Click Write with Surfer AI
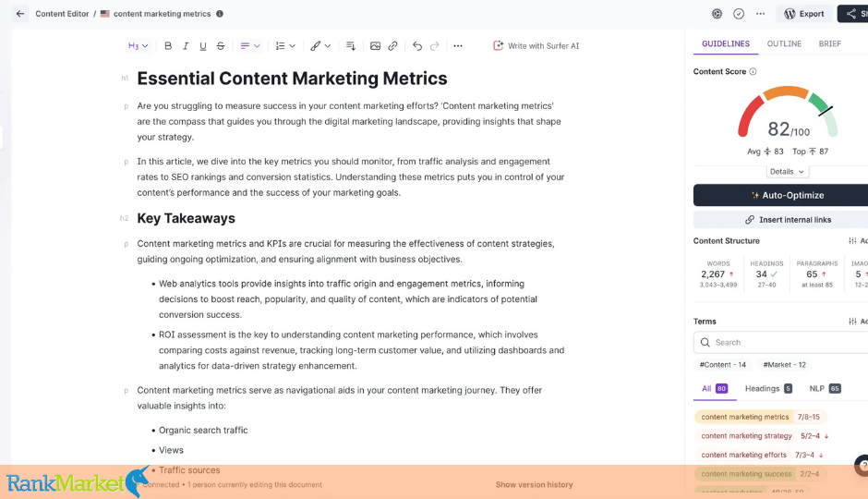868x499 pixels. (536, 46)
